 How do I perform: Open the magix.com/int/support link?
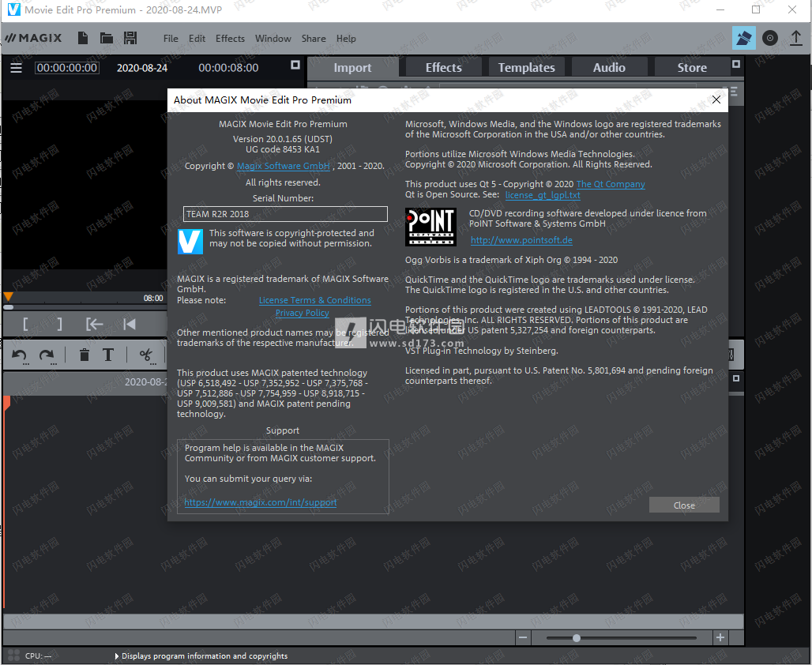tap(261, 502)
